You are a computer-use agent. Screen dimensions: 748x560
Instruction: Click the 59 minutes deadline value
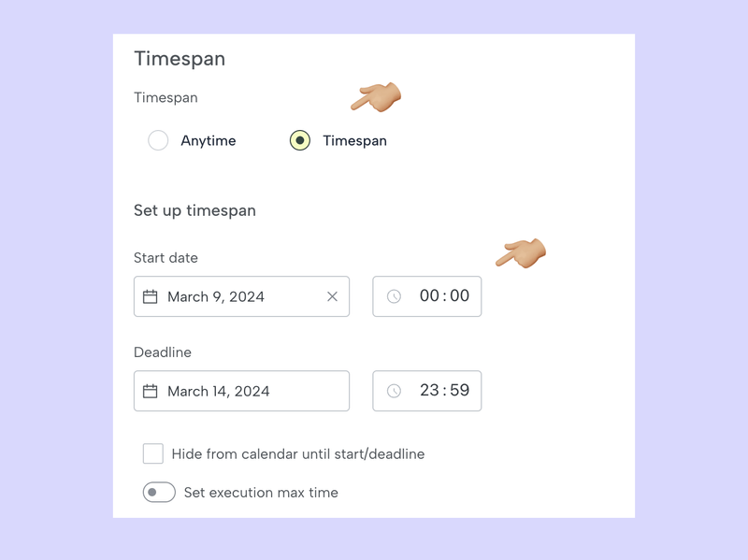459,391
